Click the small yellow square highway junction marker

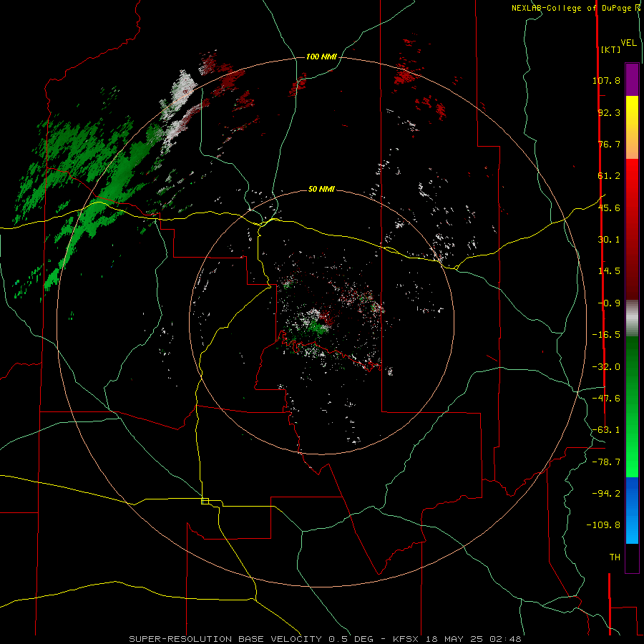[205, 501]
